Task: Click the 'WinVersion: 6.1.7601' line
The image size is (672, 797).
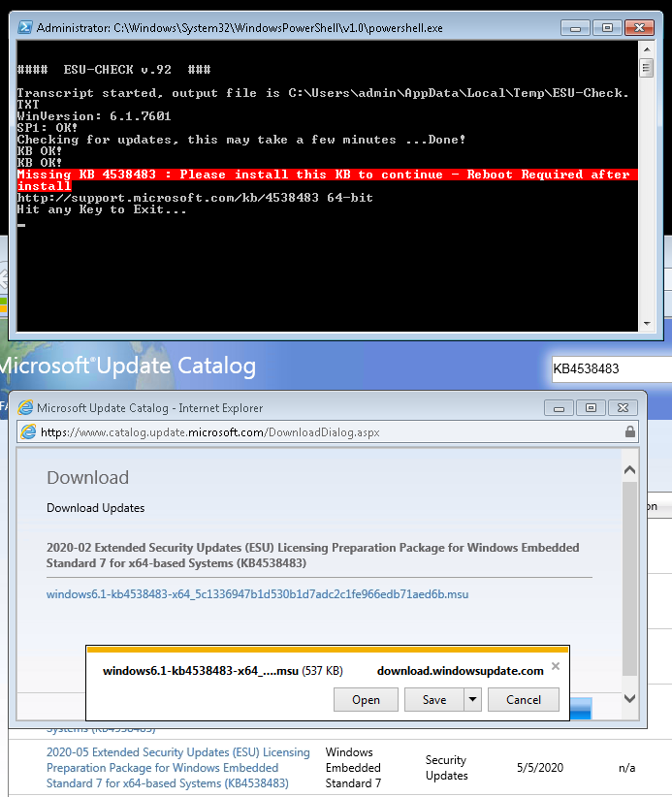Action: coord(94,116)
